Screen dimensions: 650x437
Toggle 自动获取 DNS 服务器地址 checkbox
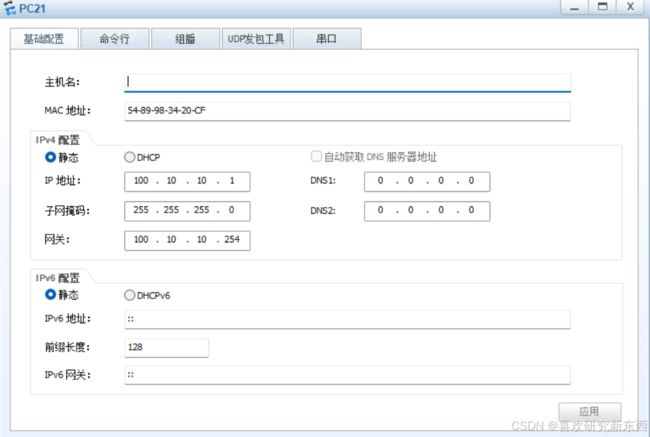coord(316,156)
